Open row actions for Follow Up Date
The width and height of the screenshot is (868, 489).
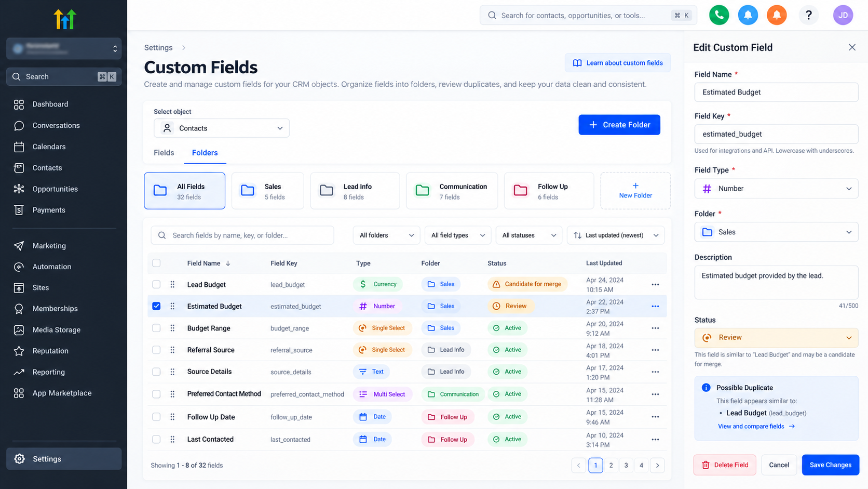[x=655, y=417]
